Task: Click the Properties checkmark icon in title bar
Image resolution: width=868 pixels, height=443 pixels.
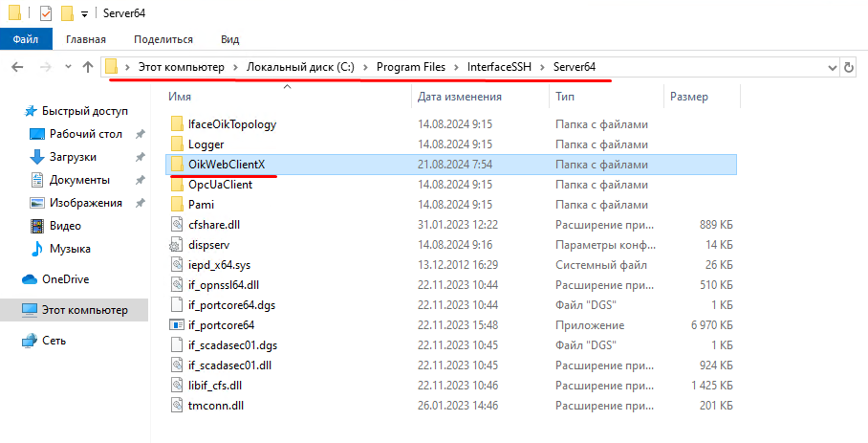Action: point(46,13)
